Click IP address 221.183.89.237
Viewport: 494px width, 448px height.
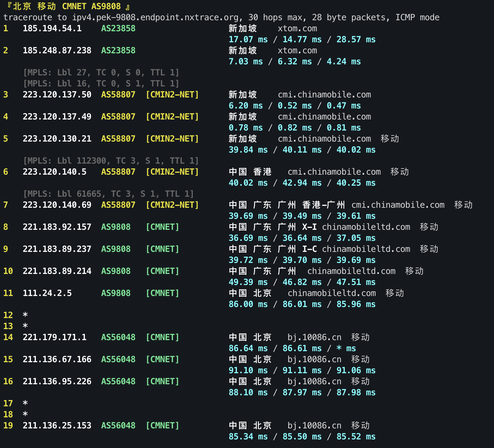pos(57,249)
